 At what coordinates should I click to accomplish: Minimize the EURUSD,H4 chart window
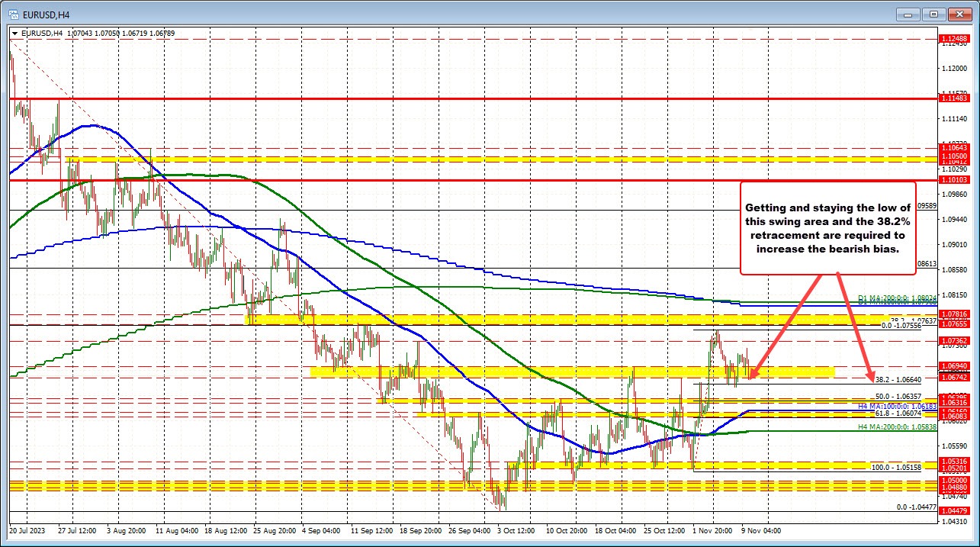tap(908, 13)
